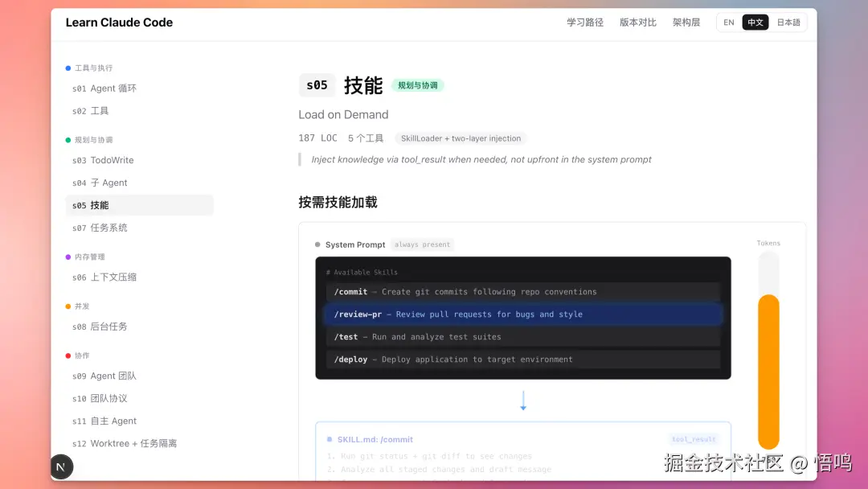Switch the interface language to 日本語
The height and width of the screenshot is (489, 868).
click(788, 22)
